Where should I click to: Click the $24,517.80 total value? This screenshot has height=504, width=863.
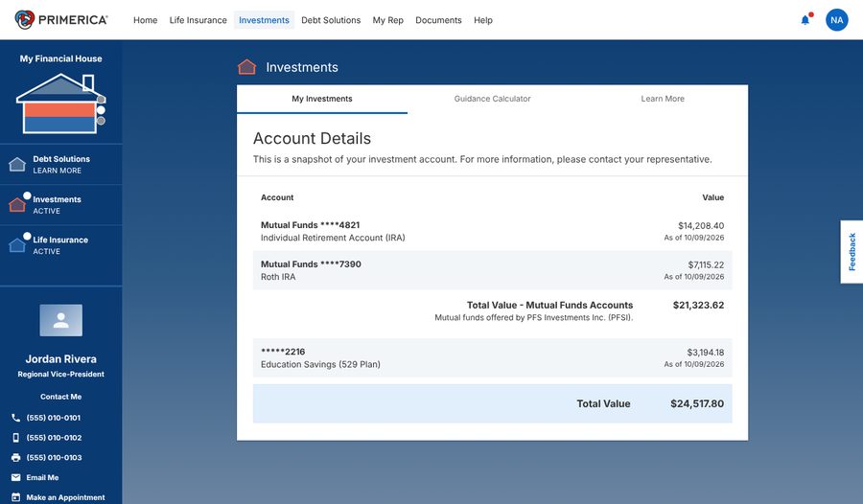click(697, 403)
